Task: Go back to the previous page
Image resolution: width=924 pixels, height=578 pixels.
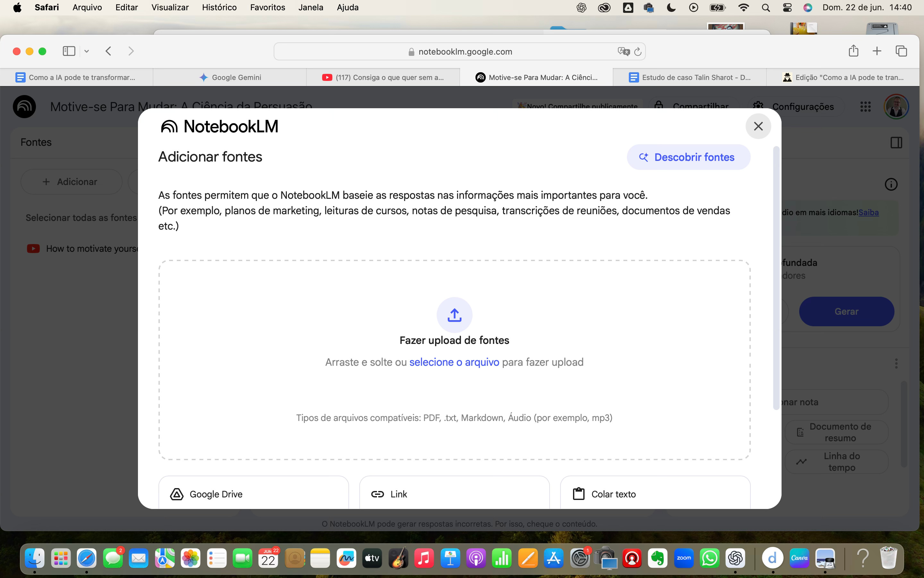Action: [x=108, y=51]
